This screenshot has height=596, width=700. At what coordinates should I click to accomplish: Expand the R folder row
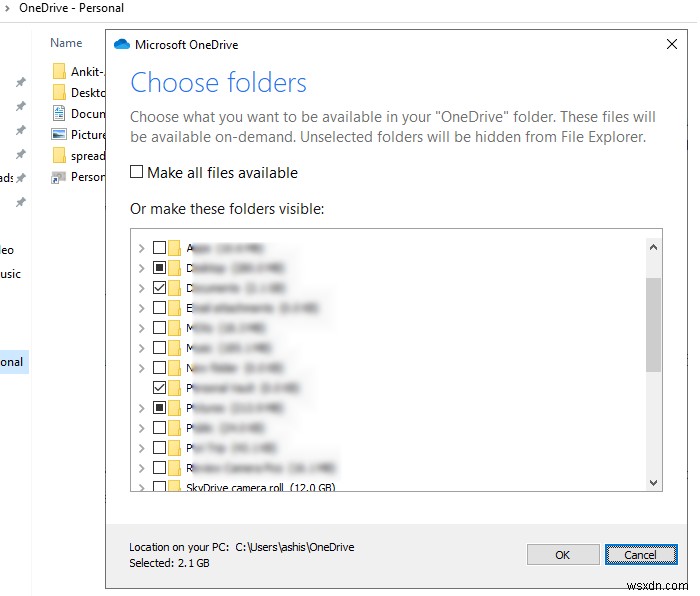coord(142,468)
